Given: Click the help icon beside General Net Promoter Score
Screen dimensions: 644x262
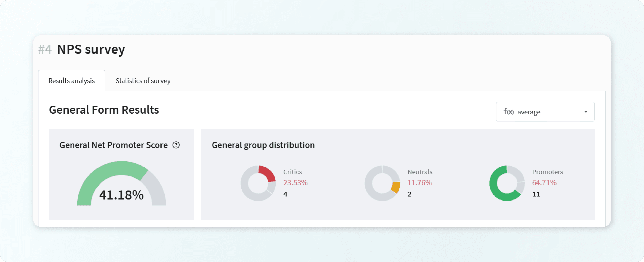Looking at the screenshot, I should point(176,145).
